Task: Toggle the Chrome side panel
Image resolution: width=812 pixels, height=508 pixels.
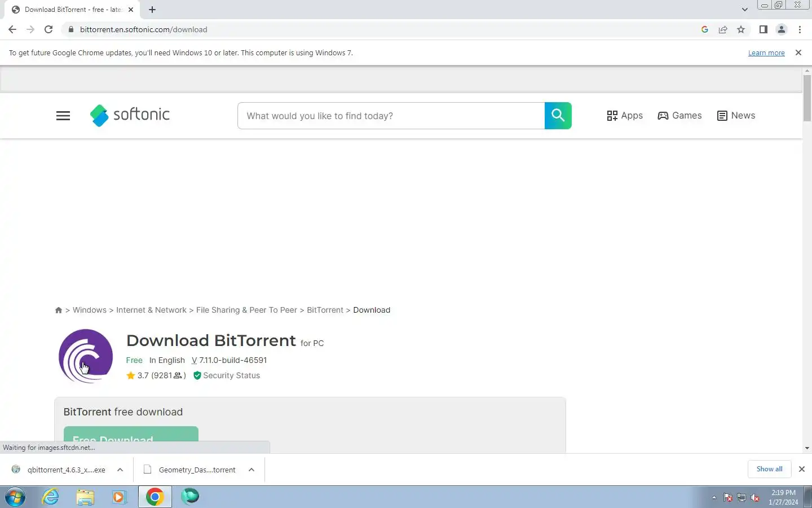Action: coord(763,29)
